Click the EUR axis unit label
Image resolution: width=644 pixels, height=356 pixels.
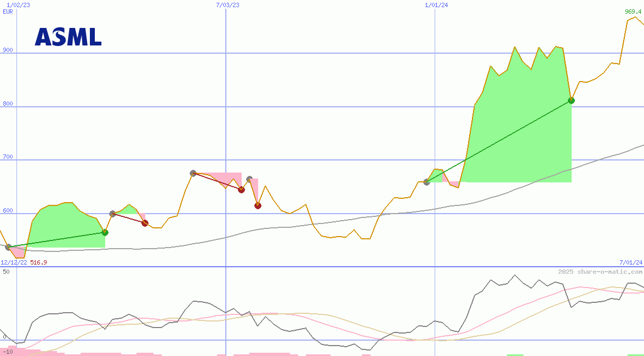coord(7,12)
